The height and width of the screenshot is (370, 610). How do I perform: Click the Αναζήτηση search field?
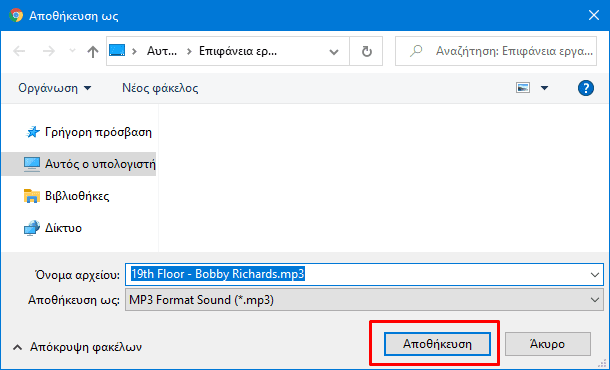(496, 51)
